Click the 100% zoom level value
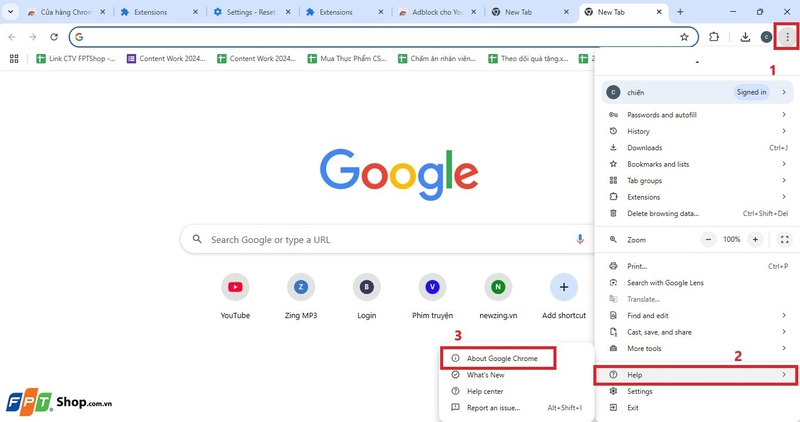Screen dimensions: 800x422 (732, 239)
